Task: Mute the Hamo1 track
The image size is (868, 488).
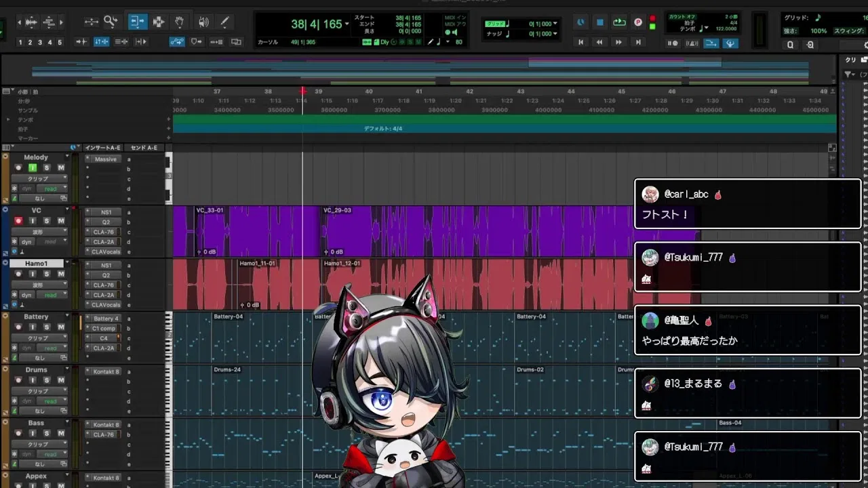Action: tap(61, 274)
